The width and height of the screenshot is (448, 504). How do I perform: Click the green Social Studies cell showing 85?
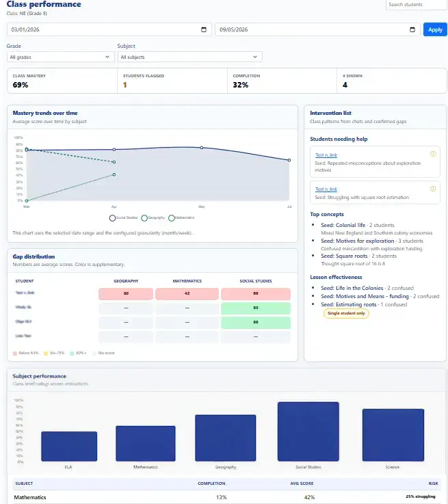[256, 308]
